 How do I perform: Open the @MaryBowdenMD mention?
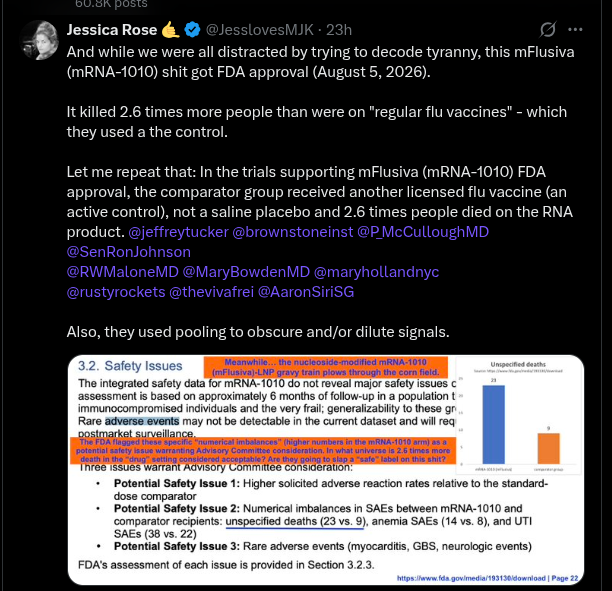[246, 272]
